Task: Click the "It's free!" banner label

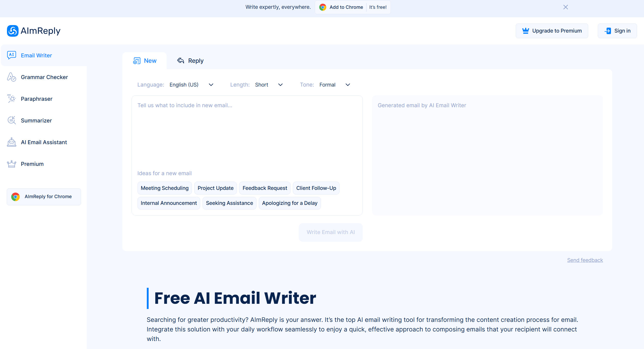Action: pos(378,7)
